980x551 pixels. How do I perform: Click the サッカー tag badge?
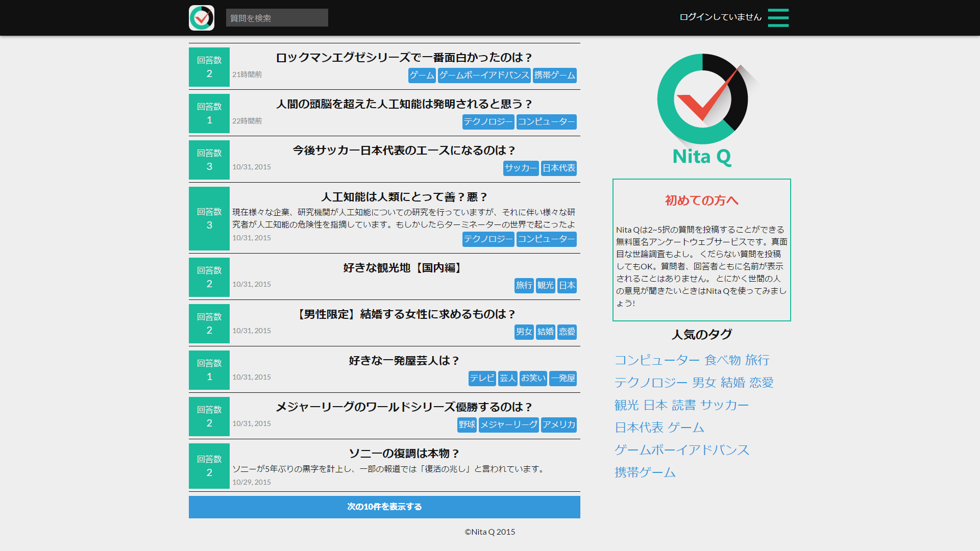coord(521,168)
